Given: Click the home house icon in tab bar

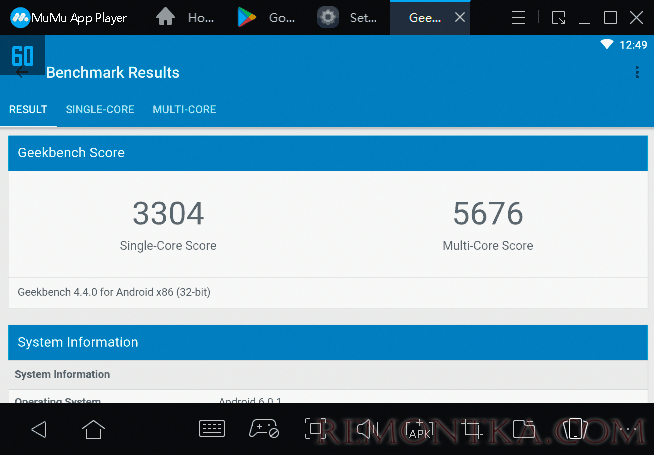Looking at the screenshot, I should [165, 18].
